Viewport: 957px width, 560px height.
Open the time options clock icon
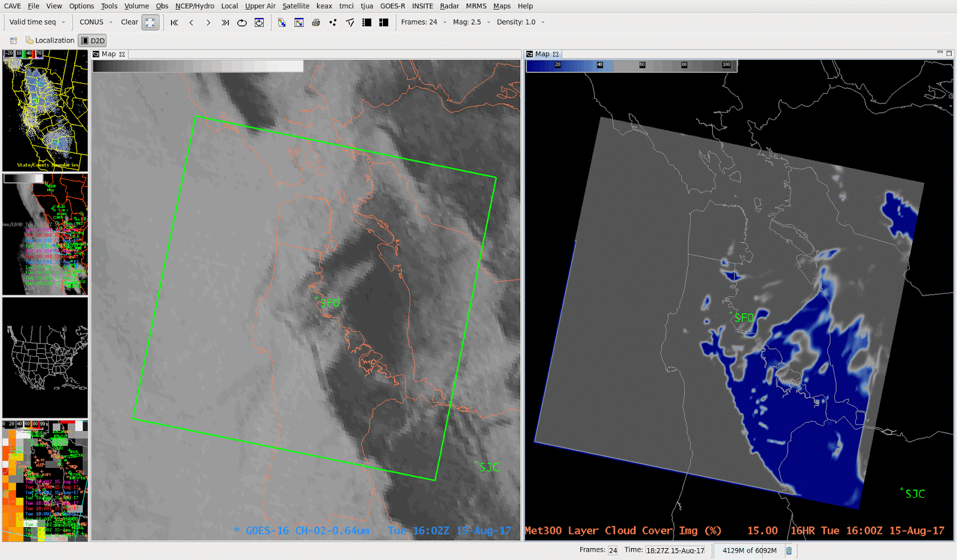point(259,23)
